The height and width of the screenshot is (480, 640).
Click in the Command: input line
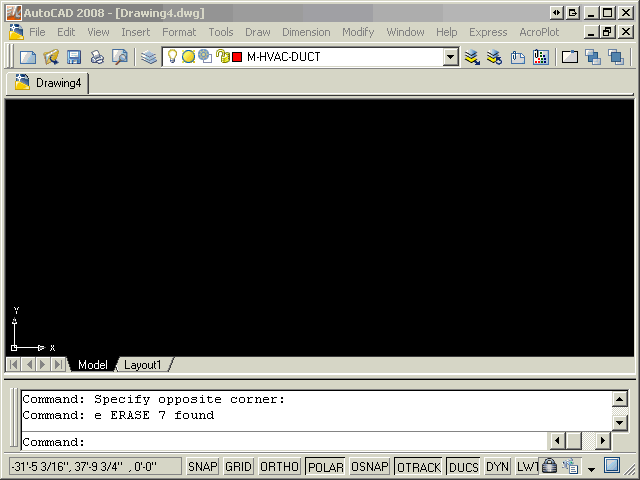coord(285,442)
